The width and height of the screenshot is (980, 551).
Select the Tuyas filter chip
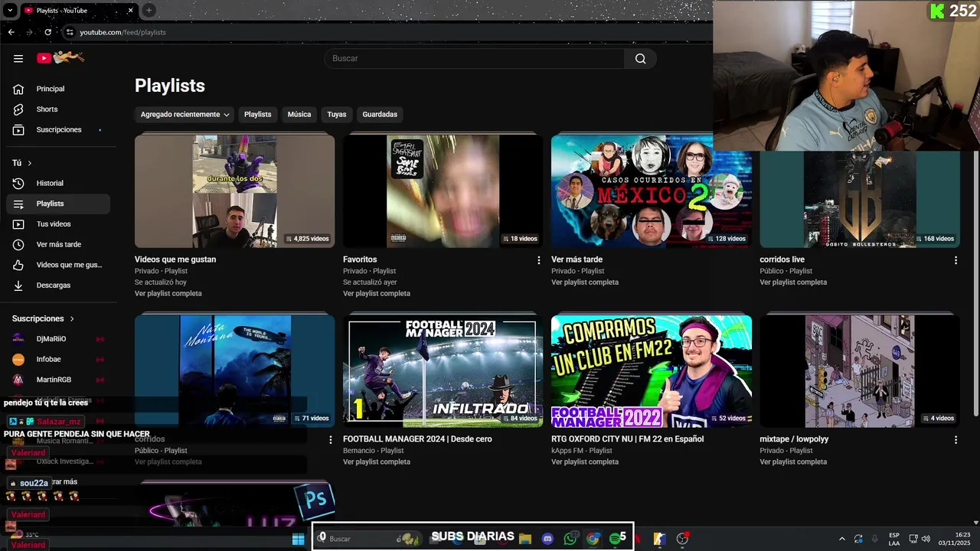click(x=337, y=114)
